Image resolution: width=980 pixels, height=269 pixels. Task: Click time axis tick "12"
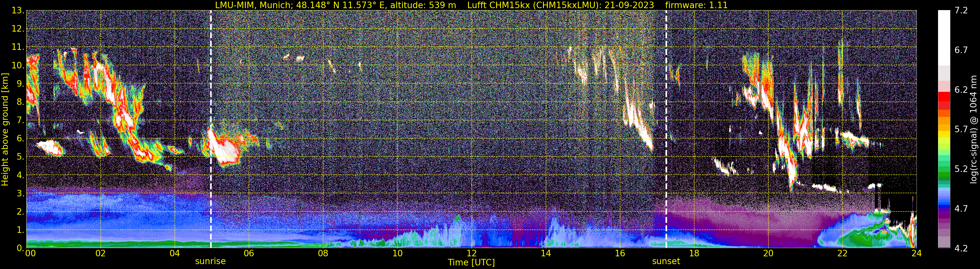tap(471, 254)
